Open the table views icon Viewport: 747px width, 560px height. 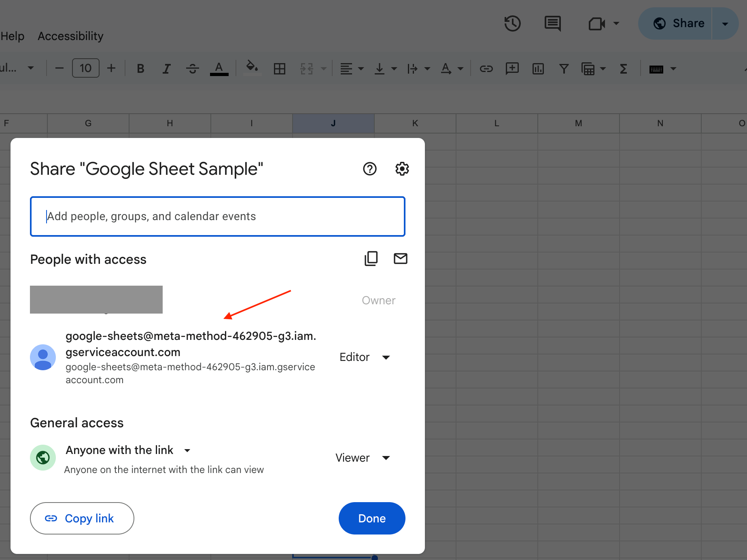[588, 68]
